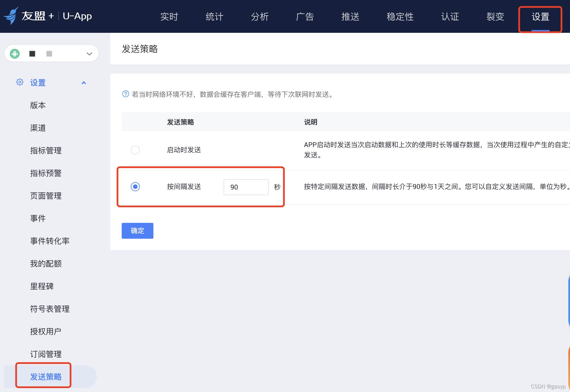Switch to the 实时 top tab
570x392 pixels.
tap(169, 16)
